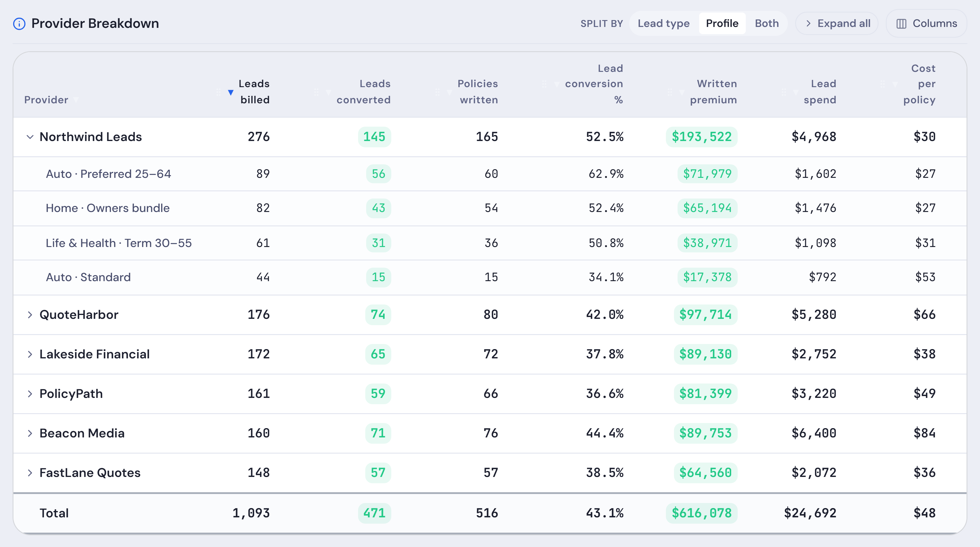
Task: Click PolicyPath's $3,220 lead spend
Action: point(814,394)
